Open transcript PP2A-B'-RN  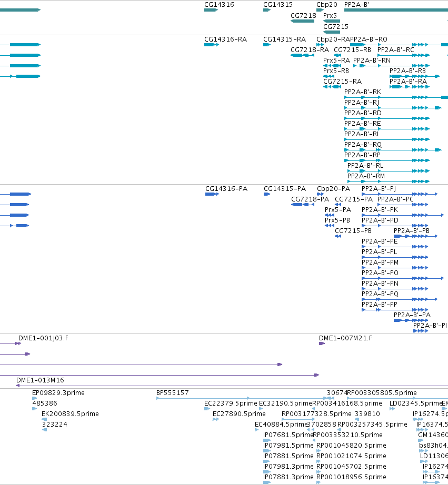(x=372, y=60)
